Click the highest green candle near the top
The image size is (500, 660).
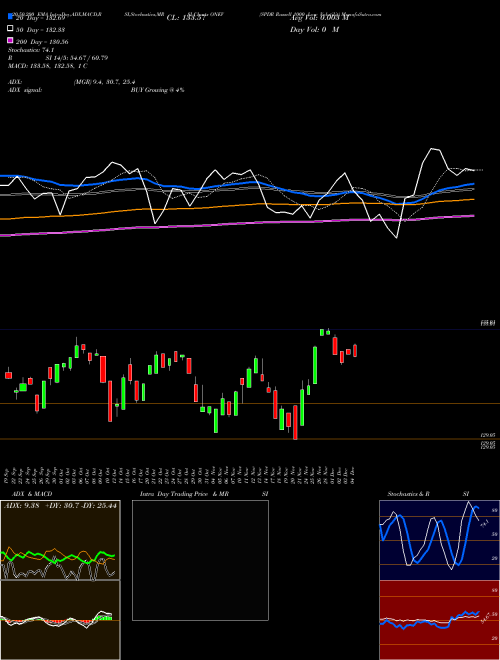pyautogui.click(x=322, y=332)
